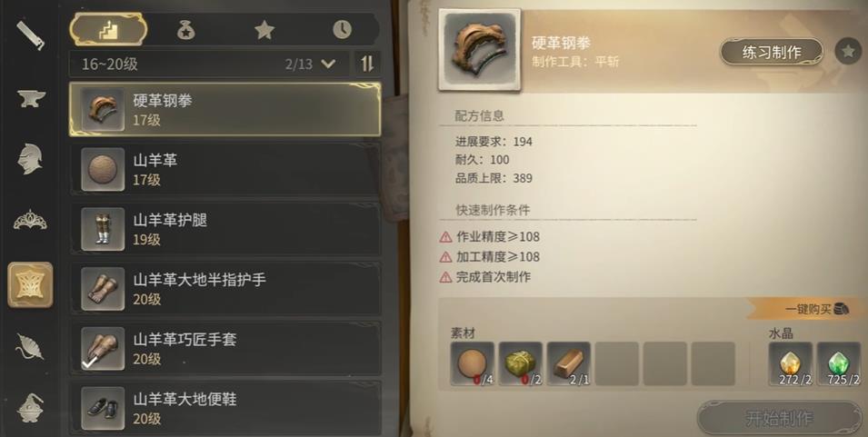This screenshot has width=868, height=437.
Task: Open the star favorites tab
Action: (x=264, y=30)
